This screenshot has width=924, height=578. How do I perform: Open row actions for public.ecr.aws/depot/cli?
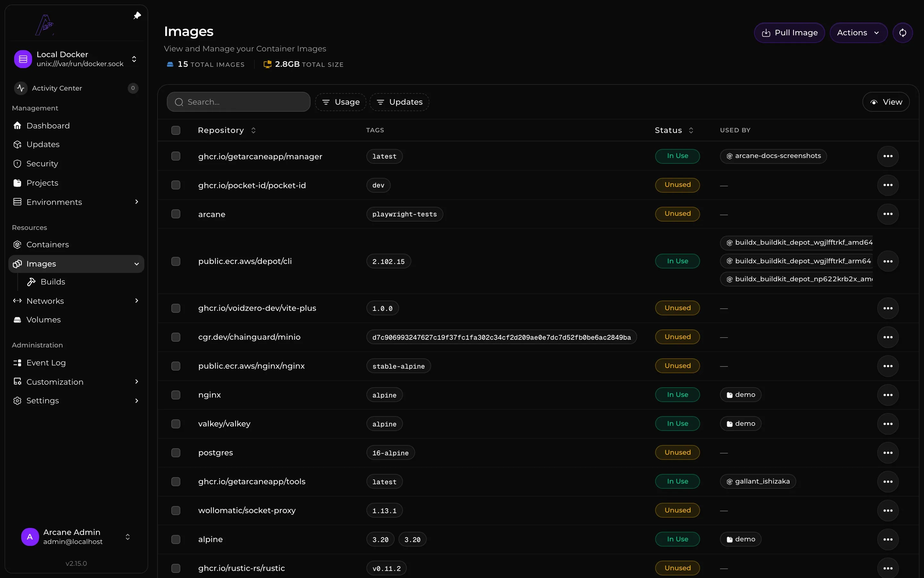[x=888, y=261]
